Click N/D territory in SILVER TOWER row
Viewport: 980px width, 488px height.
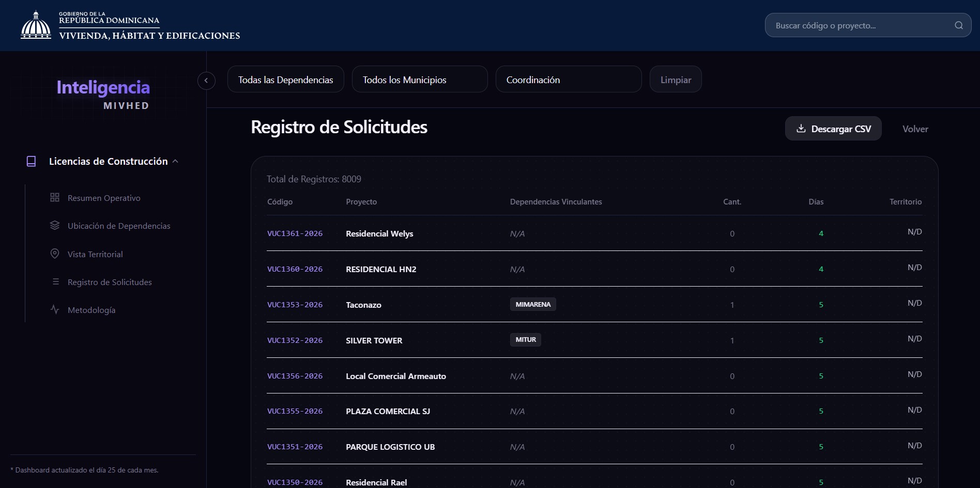point(914,338)
